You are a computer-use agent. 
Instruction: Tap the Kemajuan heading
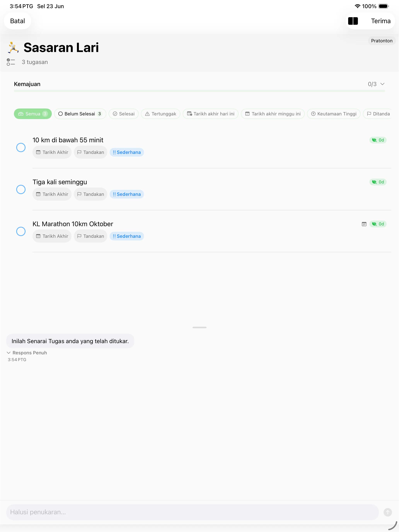[27, 84]
